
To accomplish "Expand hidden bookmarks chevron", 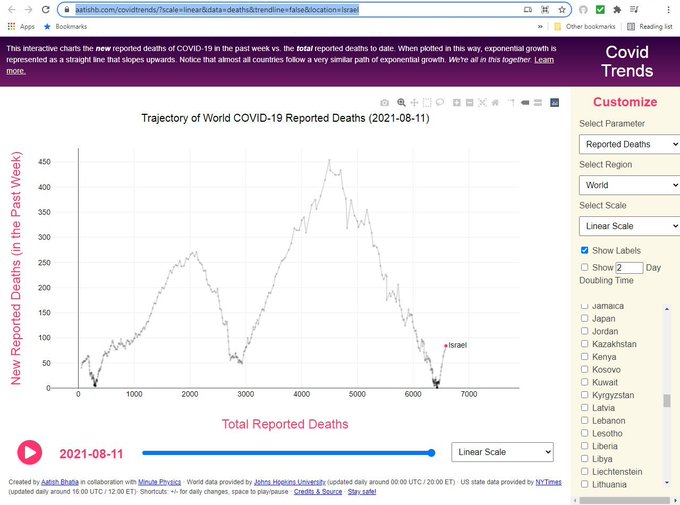I will (540, 26).
